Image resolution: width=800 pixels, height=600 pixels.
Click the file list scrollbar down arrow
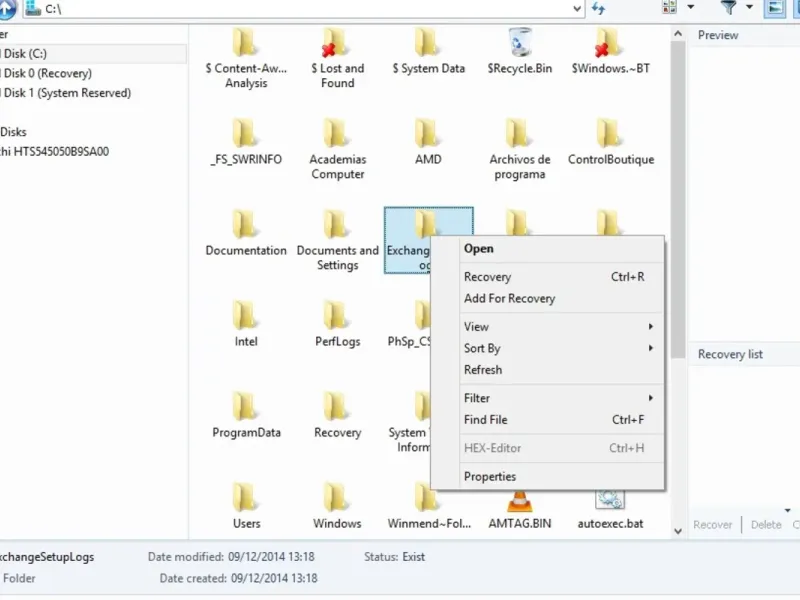pos(678,531)
